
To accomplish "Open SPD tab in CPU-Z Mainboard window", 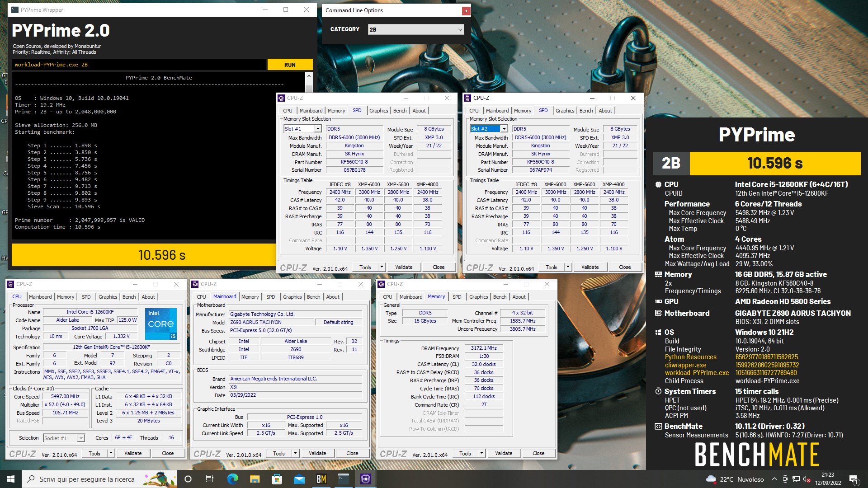I will (270, 297).
